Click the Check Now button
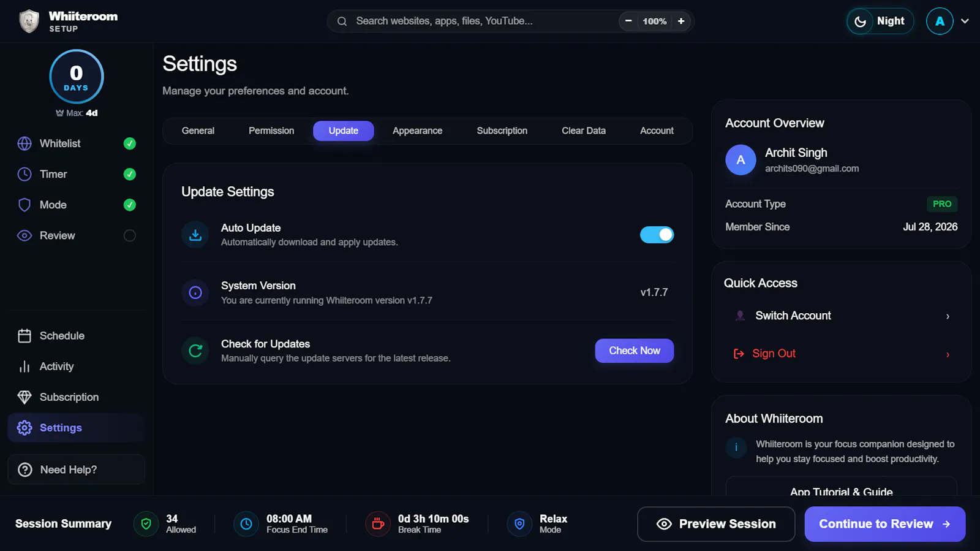This screenshot has height=551, width=980. pos(635,351)
